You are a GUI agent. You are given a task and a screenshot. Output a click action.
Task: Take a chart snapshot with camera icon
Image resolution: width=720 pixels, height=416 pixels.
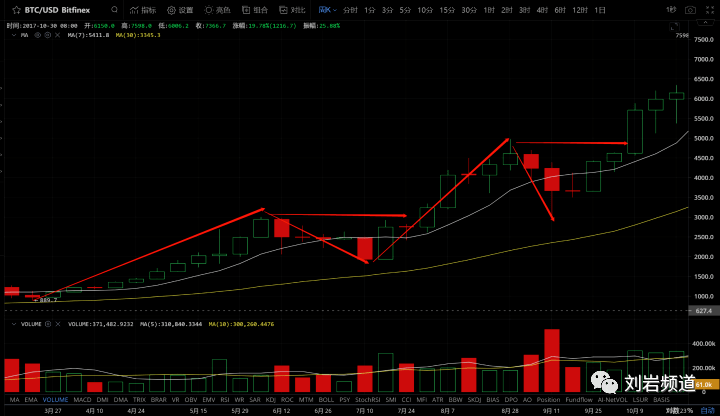(x=690, y=10)
